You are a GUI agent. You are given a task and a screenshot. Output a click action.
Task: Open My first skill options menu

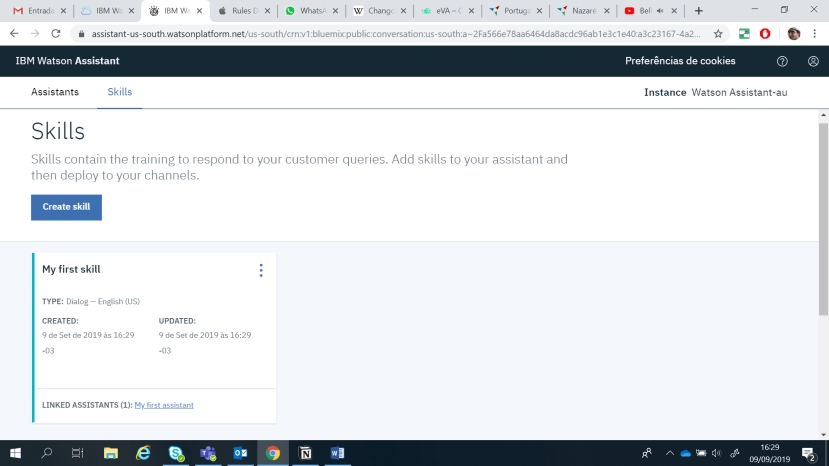tap(261, 270)
